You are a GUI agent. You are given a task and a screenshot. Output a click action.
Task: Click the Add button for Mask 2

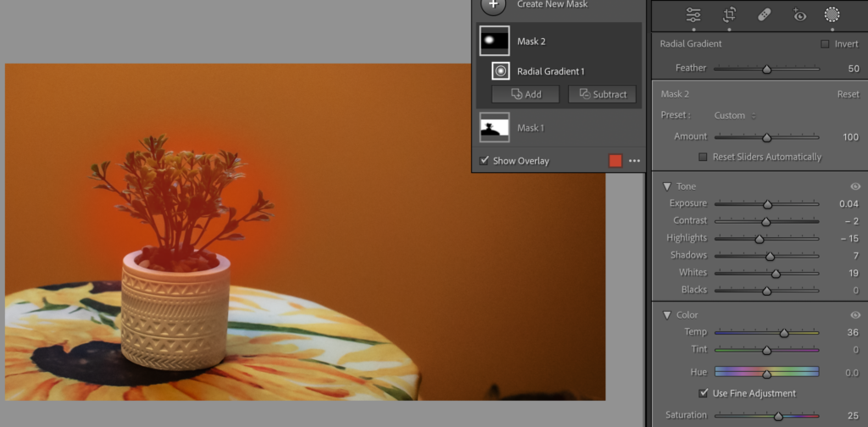pos(526,94)
